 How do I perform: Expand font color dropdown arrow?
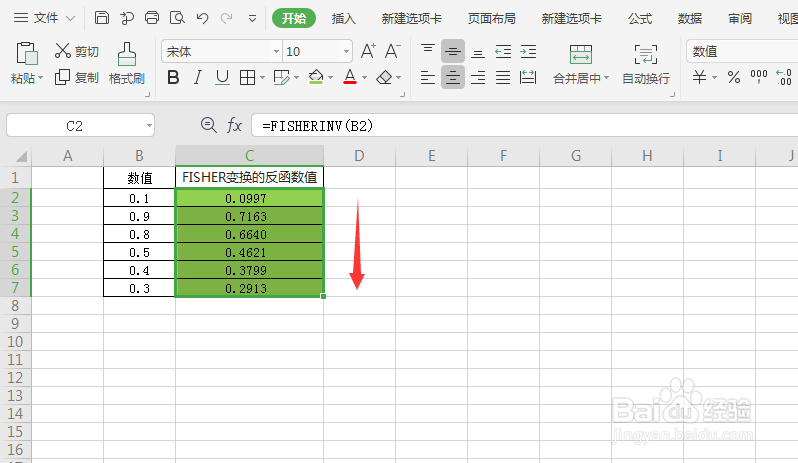point(364,78)
